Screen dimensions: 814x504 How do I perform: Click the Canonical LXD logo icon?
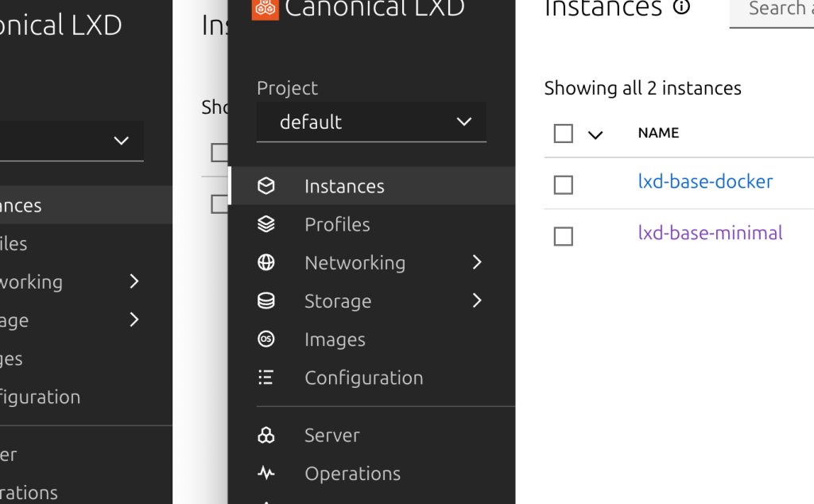[x=266, y=8]
